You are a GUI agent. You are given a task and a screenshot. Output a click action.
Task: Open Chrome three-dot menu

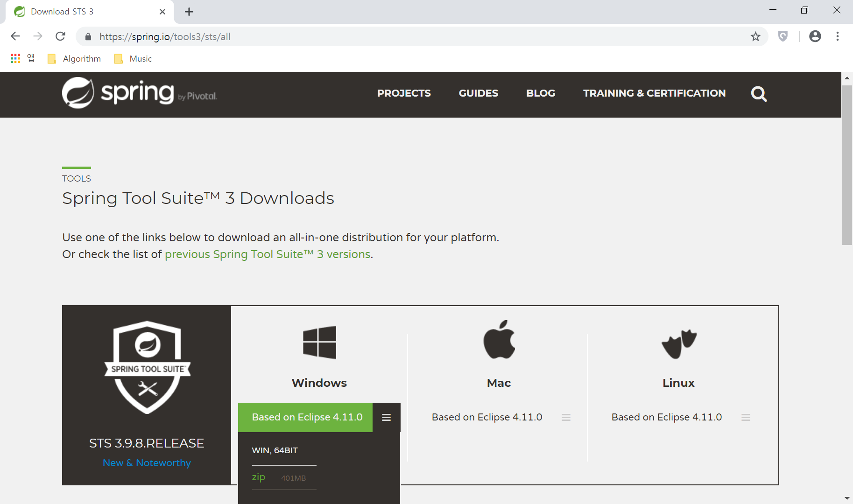837,36
